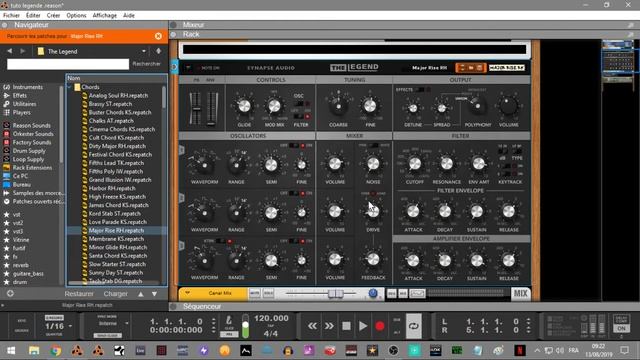Click the pitch bend wheel

click(x=196, y=108)
